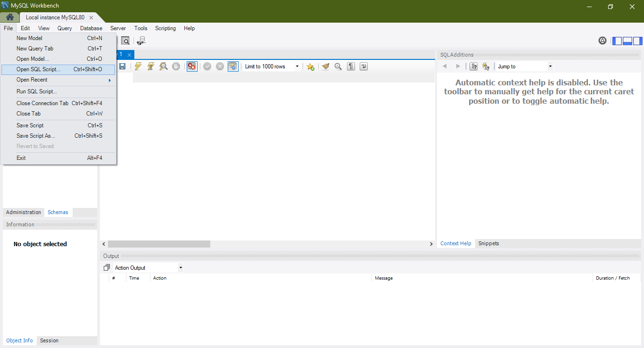
Task: Click the forward arrow in SQLAdditions
Action: click(x=458, y=66)
